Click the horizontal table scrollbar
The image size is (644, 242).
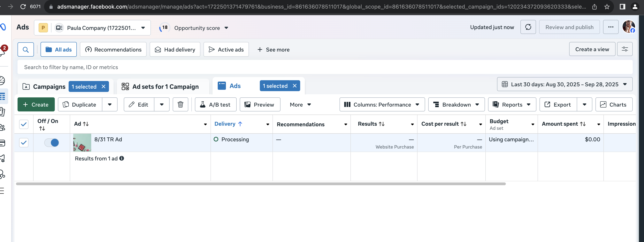click(x=260, y=184)
